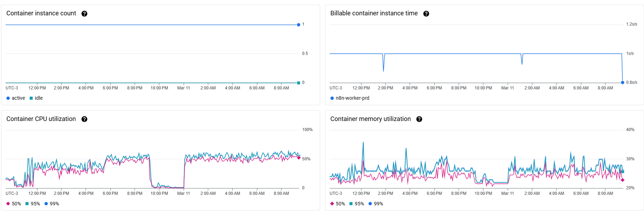Open help for Billable container instance time
Image resolution: width=644 pixels, height=212 pixels.
[x=426, y=14]
